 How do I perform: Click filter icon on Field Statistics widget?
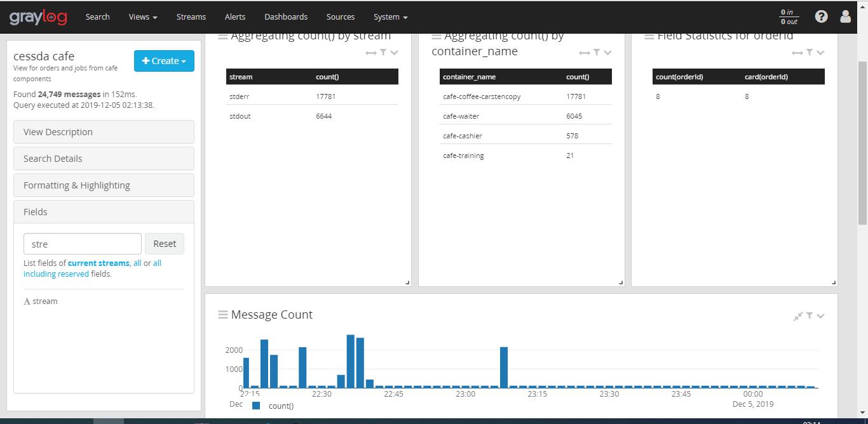click(x=810, y=53)
